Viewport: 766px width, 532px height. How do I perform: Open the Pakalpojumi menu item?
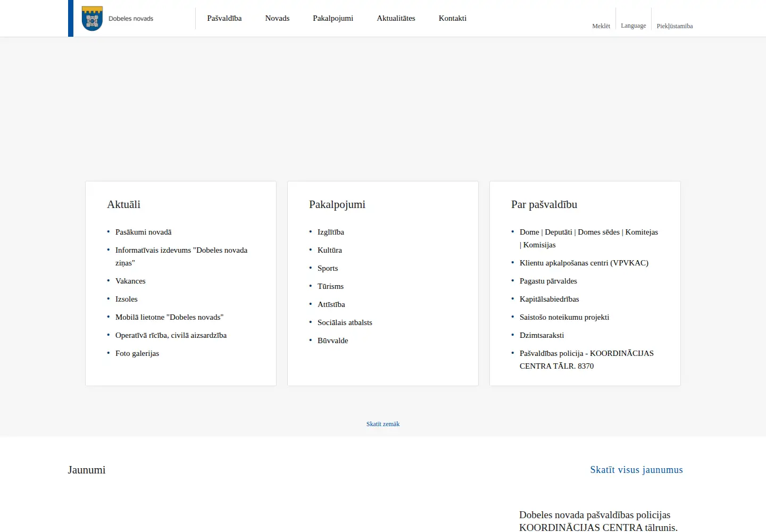click(333, 18)
